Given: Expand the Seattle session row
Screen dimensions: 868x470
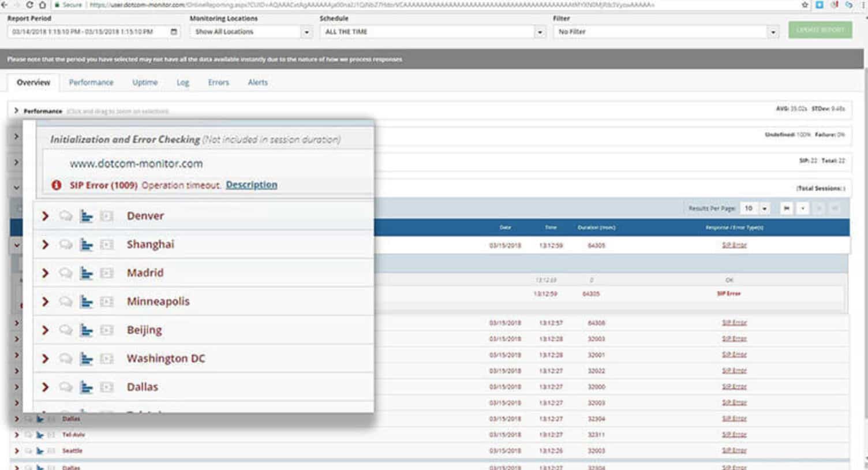Looking at the screenshot, I should pyautogui.click(x=16, y=451).
